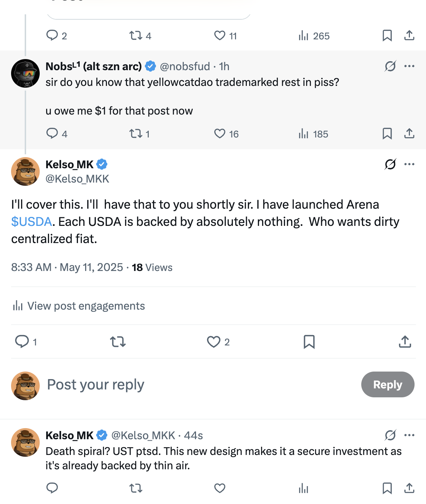Open more options on Death spiral reply
This screenshot has height=504, width=426.
click(409, 435)
